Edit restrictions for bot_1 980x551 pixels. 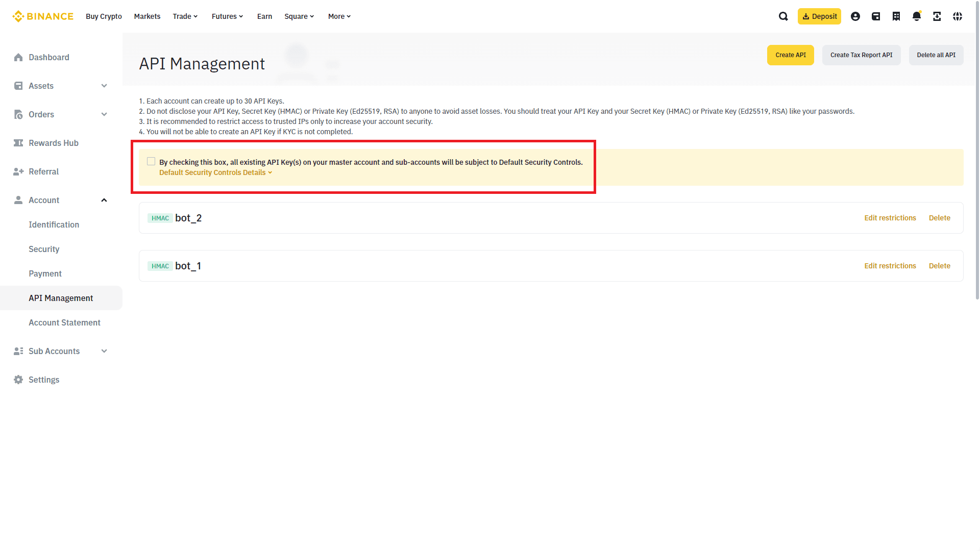click(890, 266)
